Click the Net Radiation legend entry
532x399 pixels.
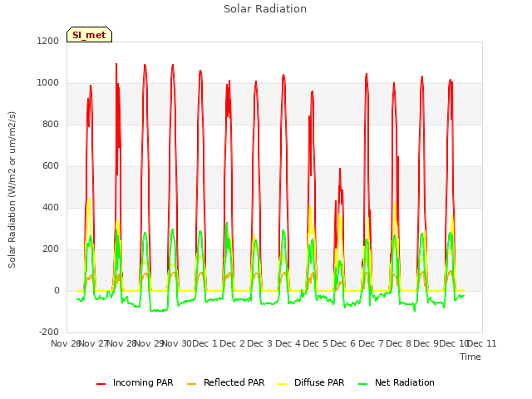[x=397, y=382]
